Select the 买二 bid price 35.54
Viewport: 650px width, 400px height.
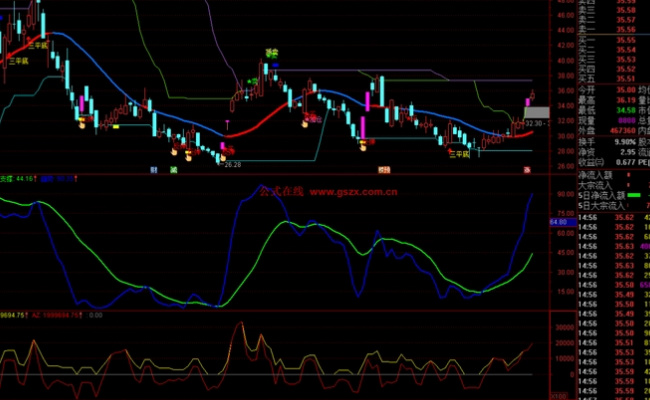pos(626,50)
